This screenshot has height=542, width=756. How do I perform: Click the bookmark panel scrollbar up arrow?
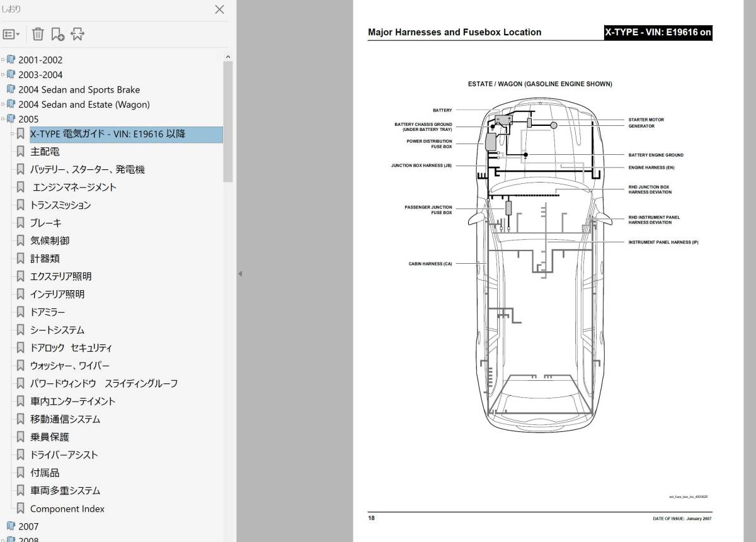(227, 57)
